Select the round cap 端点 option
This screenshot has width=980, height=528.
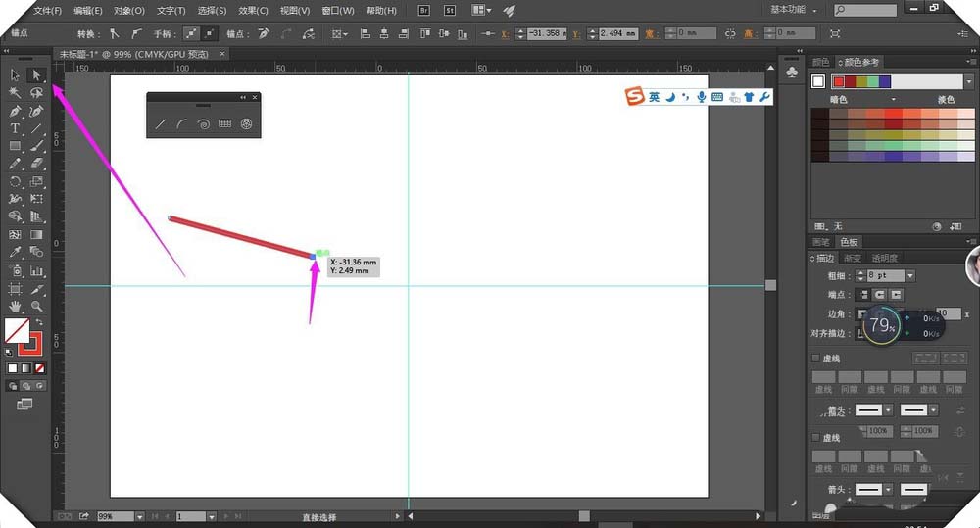880,295
